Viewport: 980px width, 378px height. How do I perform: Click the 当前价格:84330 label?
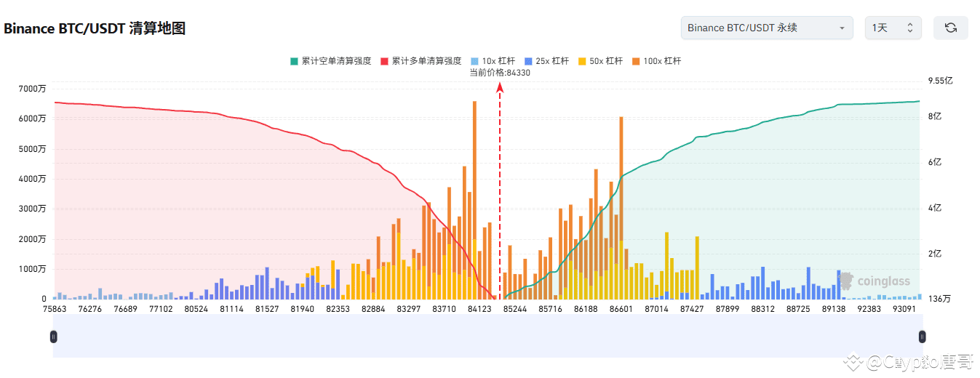click(x=500, y=72)
